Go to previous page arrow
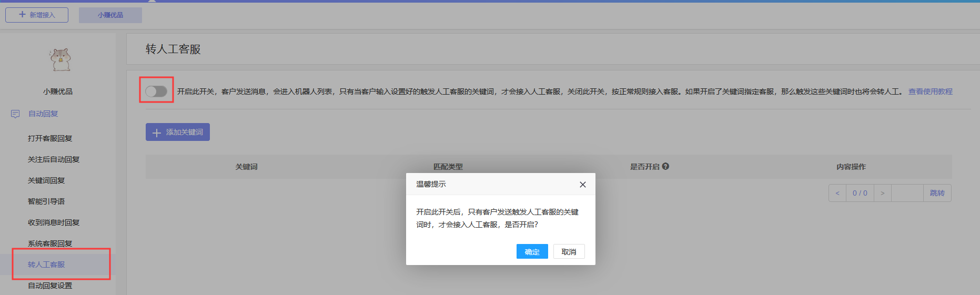This screenshot has height=295, width=980. click(837, 193)
